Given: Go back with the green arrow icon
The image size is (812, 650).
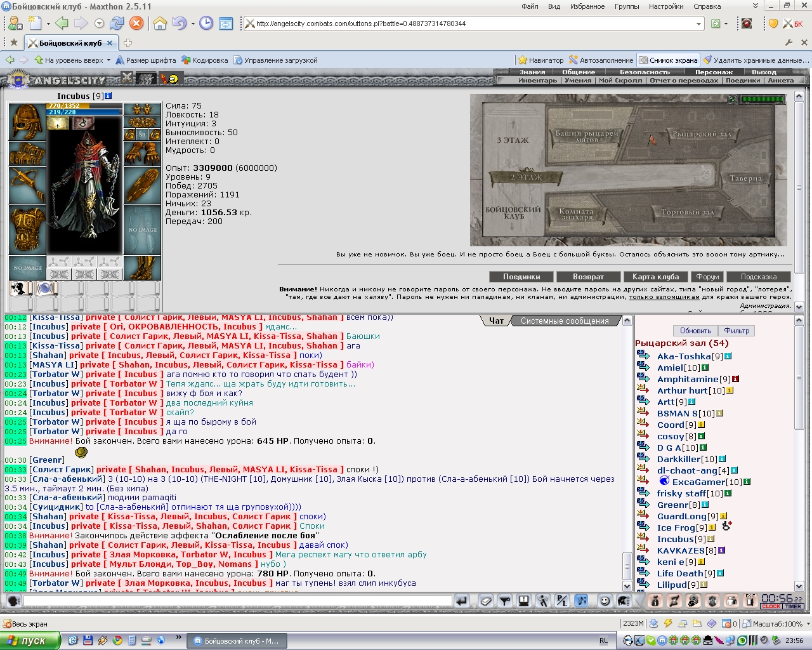Looking at the screenshot, I should pos(61,23).
